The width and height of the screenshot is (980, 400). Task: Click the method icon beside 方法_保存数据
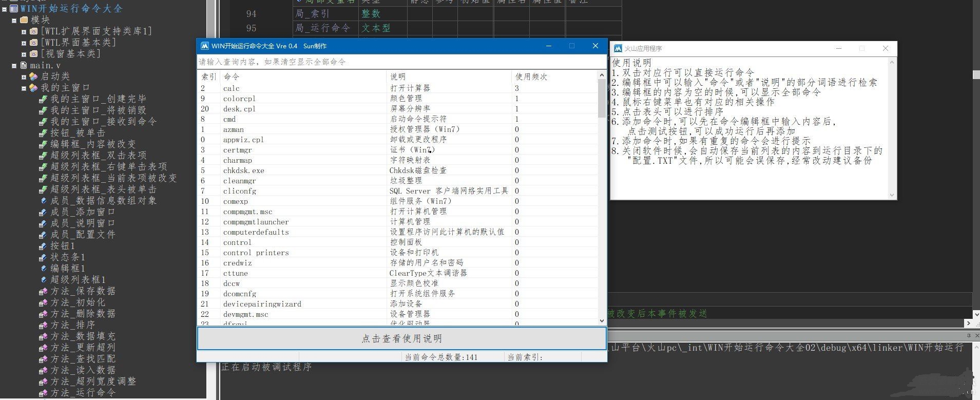click(x=43, y=291)
